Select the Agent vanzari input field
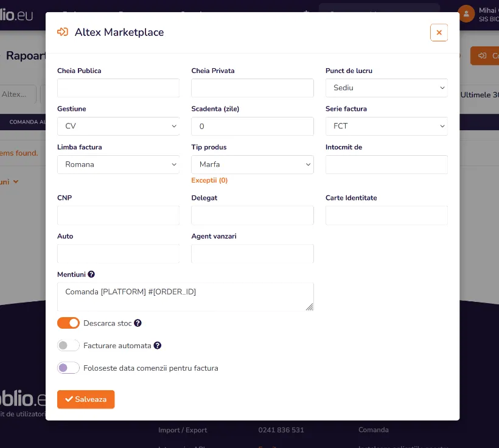This screenshot has height=448, width=499. click(x=252, y=253)
